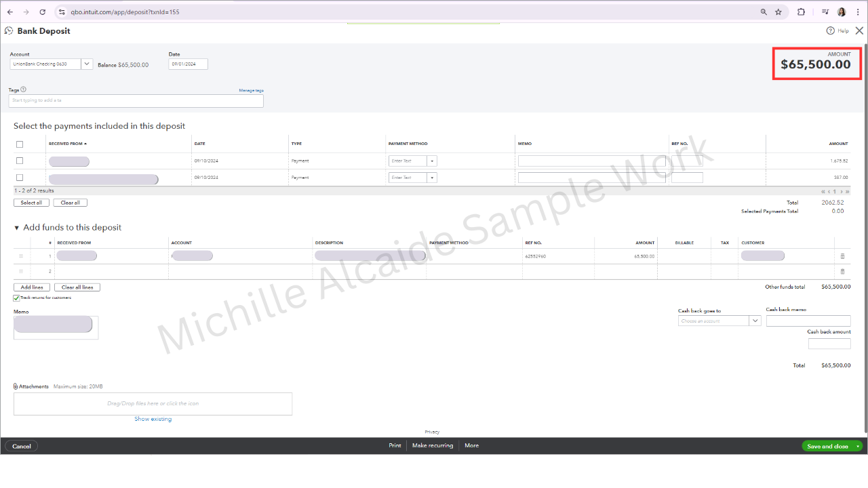Screen dimensions: 868x488
Task: Open the media controls icon in Chrome toolbar
Action: coord(825,12)
